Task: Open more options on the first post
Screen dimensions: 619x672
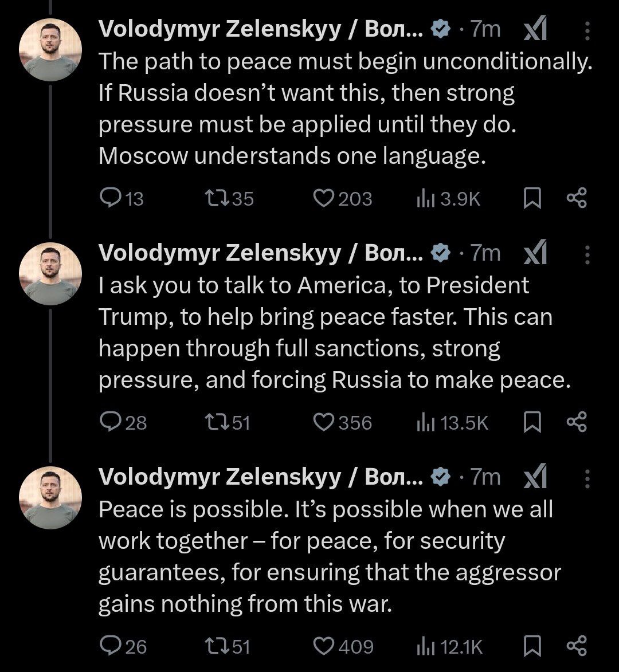Action: (x=587, y=30)
